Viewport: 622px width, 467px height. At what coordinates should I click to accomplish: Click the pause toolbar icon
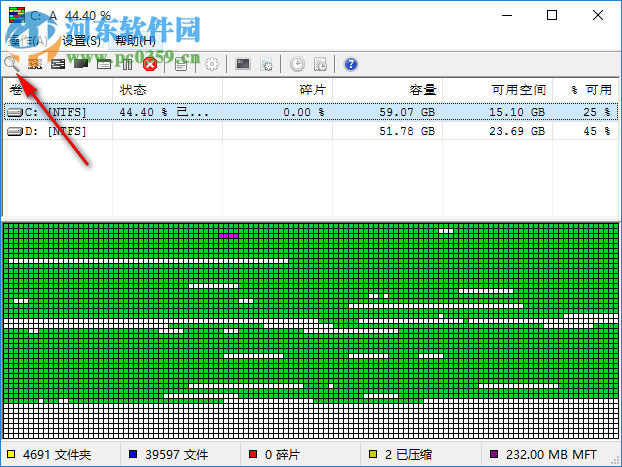(127, 64)
